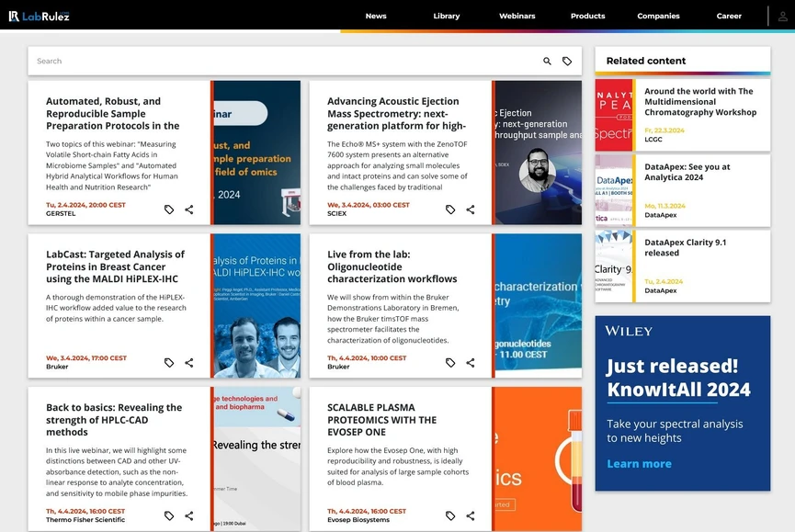Screen dimensions: 795x532
Task: Click the DataApex Analytica thumbnail
Action: pyautogui.click(x=614, y=190)
